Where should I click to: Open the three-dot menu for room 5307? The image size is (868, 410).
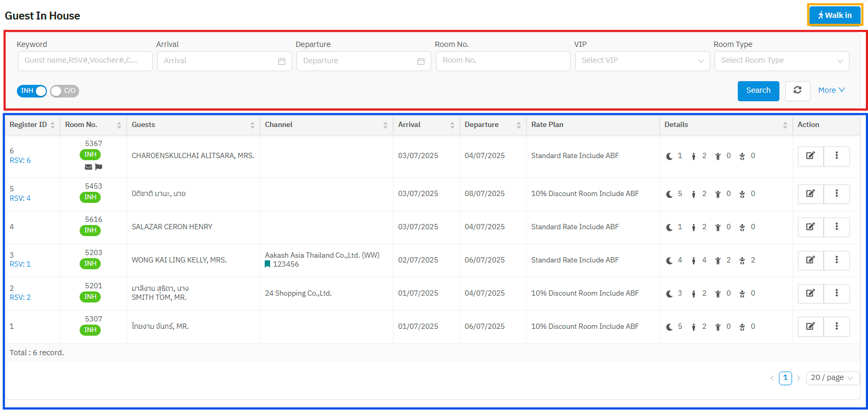tap(836, 327)
